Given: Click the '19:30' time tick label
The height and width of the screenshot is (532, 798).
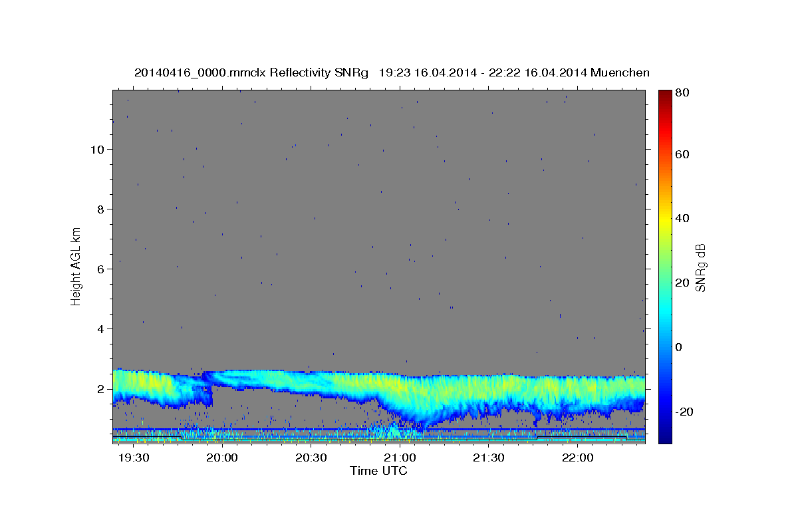Looking at the screenshot, I should point(134,458).
